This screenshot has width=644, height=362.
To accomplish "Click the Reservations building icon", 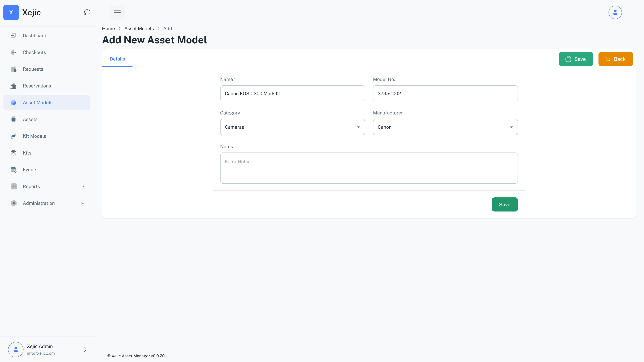I will click(13, 86).
